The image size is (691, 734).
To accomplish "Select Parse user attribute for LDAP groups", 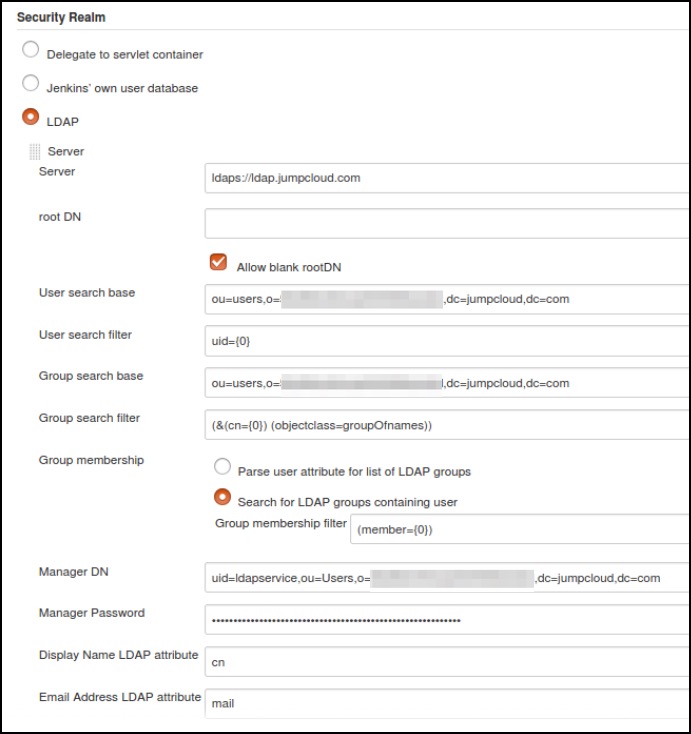I will (x=222, y=467).
